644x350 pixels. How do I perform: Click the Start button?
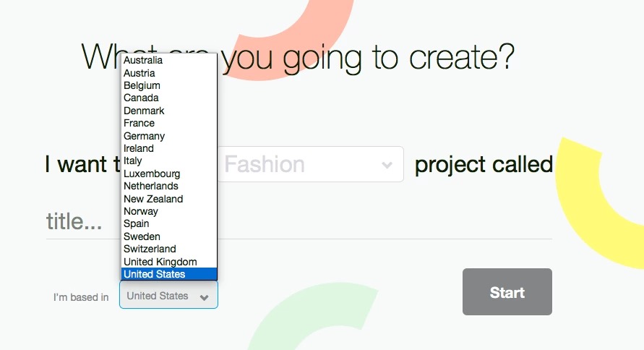tap(507, 292)
